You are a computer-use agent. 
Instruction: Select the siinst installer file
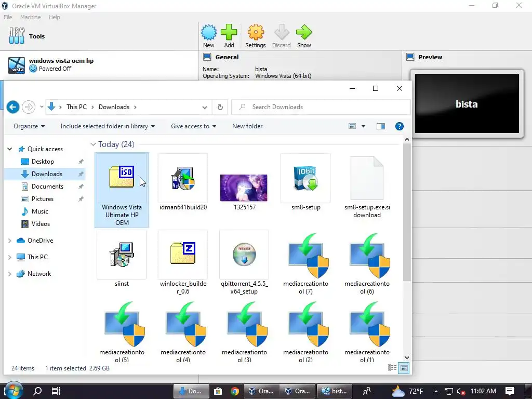pos(122,259)
